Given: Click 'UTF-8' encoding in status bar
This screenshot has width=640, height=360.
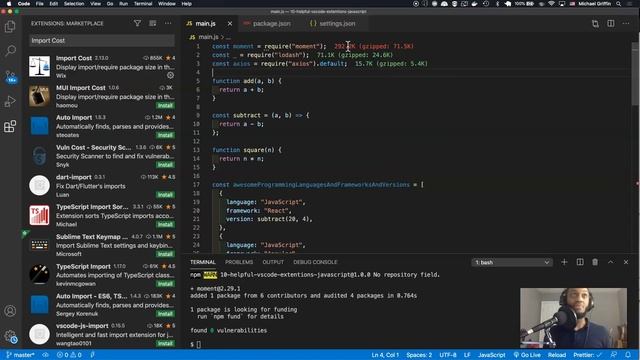Looking at the screenshot, I should (448, 355).
